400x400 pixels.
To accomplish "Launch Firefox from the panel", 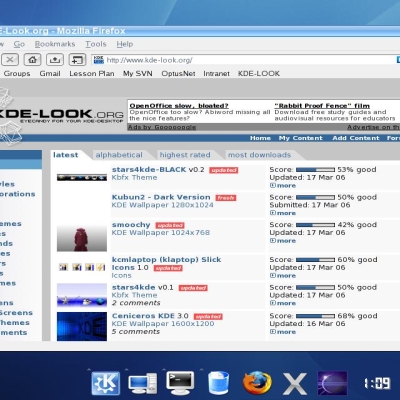I will click(x=257, y=383).
